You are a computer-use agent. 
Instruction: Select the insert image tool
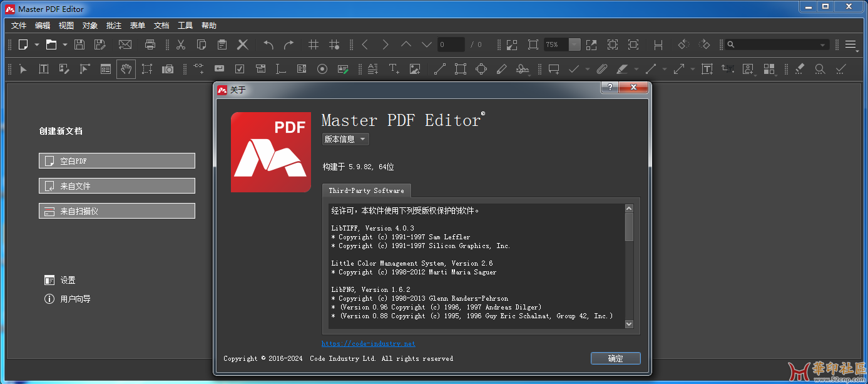(x=414, y=69)
